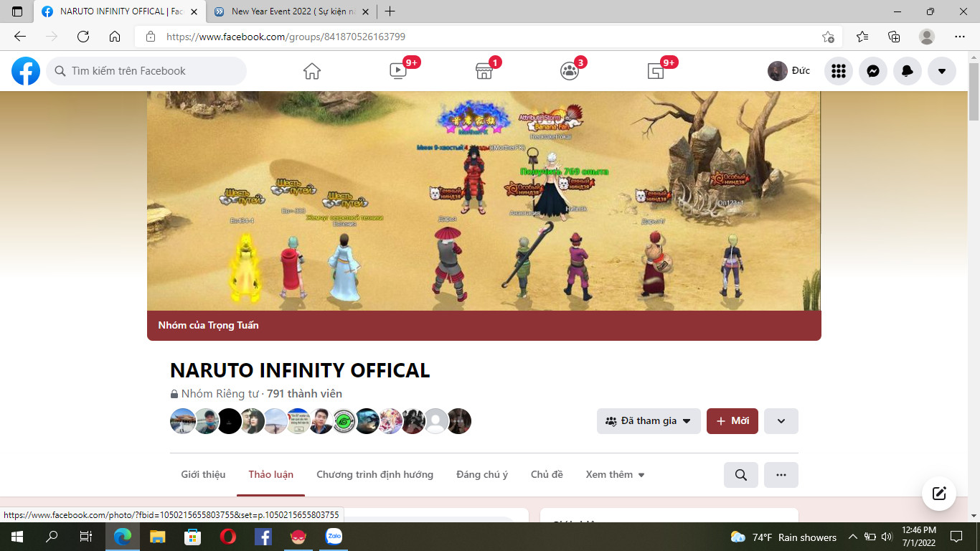Open the account dropdown arrow
Screen dimensions: 980x551
click(942, 71)
